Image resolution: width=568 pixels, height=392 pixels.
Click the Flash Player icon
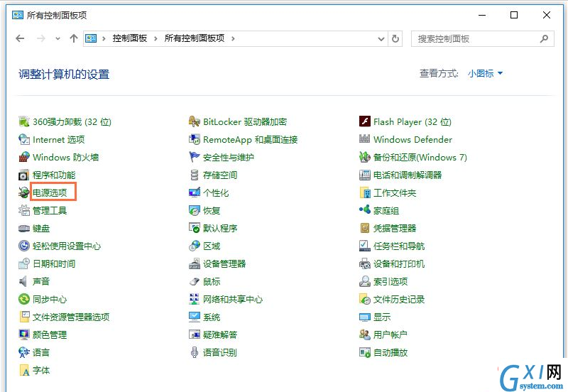click(x=365, y=121)
